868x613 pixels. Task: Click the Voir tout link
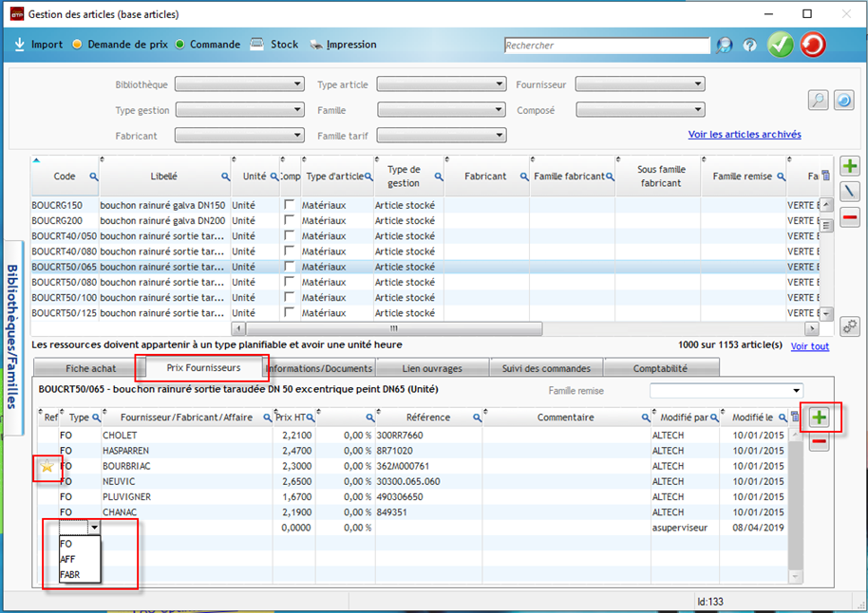(809, 345)
